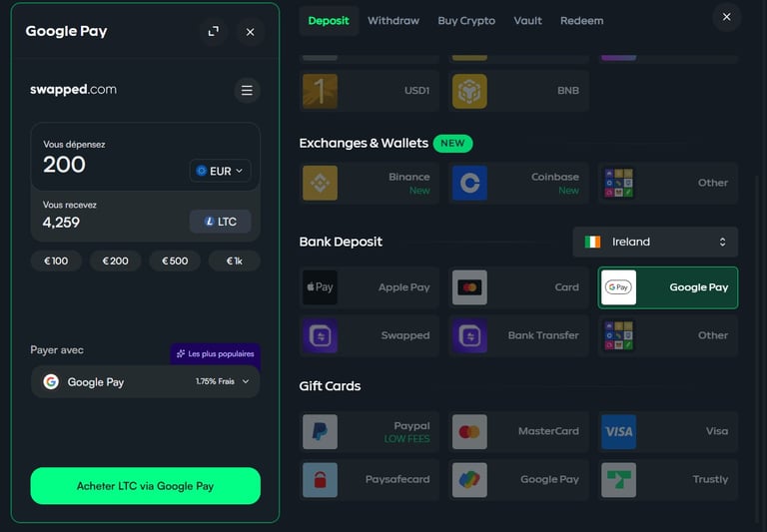Select the €100 preset amount

(56, 262)
